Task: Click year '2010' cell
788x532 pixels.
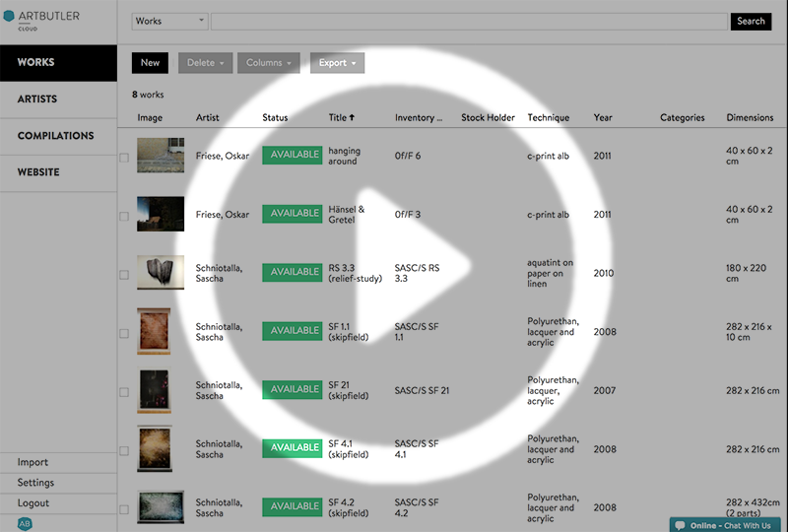Action: [603, 273]
